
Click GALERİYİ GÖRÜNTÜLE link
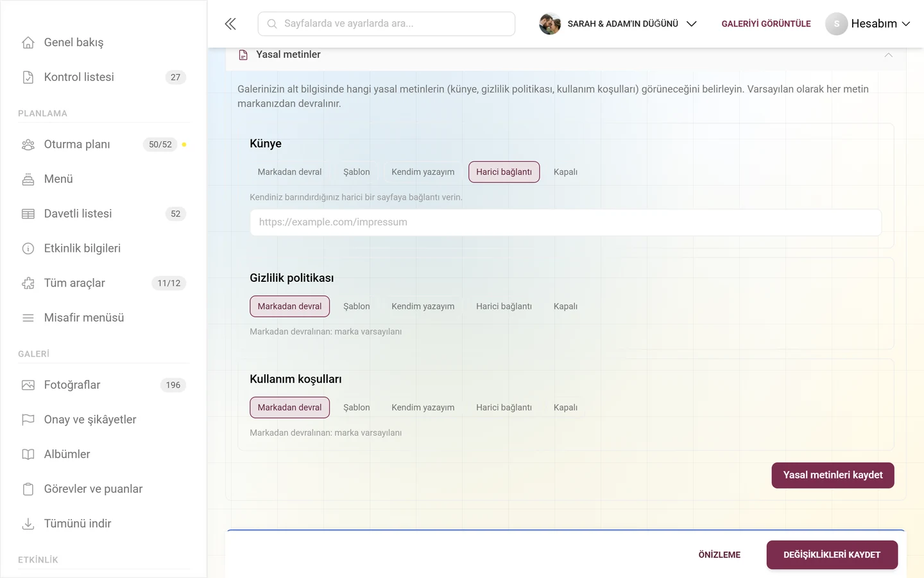pyautogui.click(x=766, y=24)
